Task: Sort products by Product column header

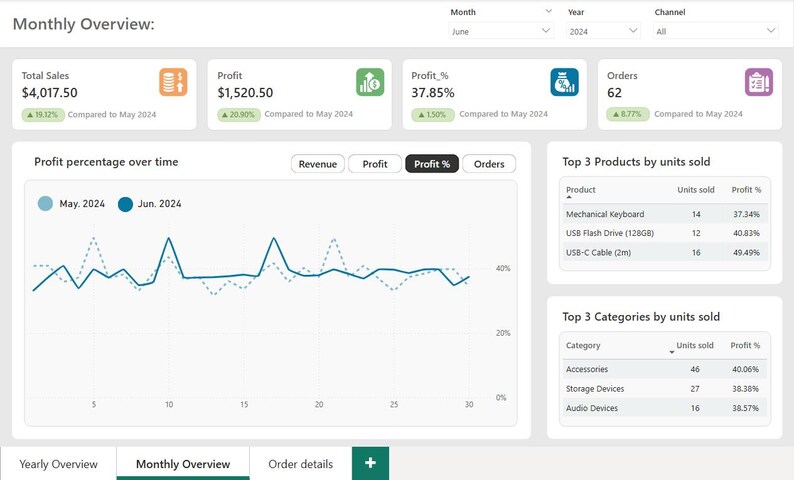Action: [581, 190]
